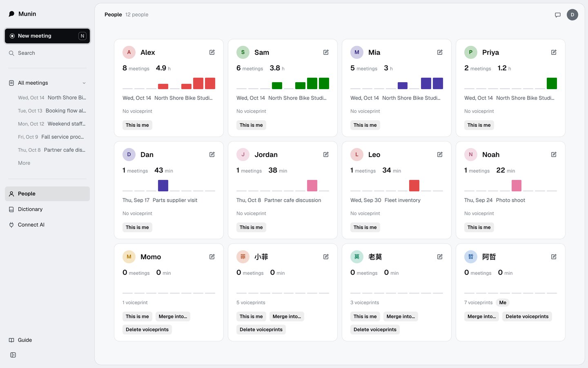Edit Dan's person entry
Screen dimensions: 588x368
[212, 155]
